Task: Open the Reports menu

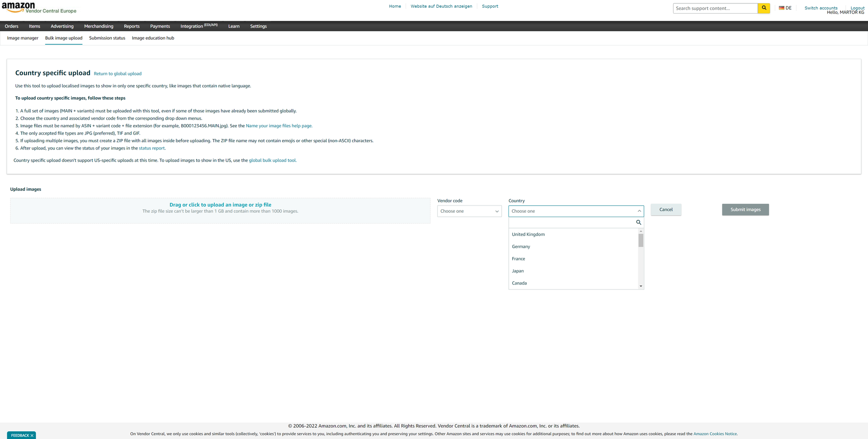Action: (132, 26)
